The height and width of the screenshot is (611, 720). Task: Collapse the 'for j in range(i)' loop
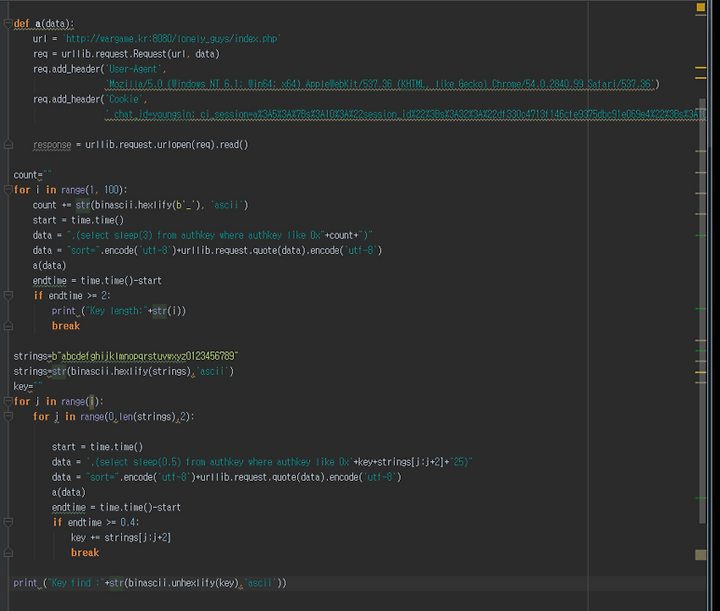(8, 402)
